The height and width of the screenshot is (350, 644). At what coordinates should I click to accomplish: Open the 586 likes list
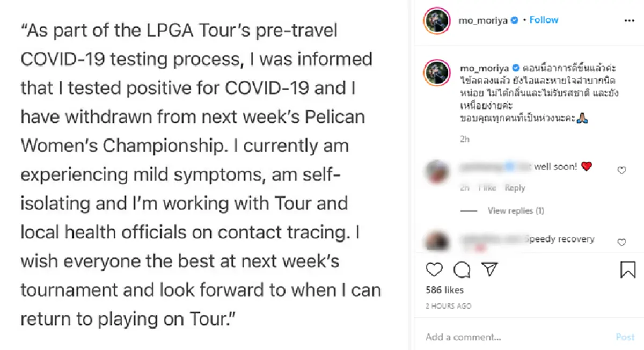click(x=444, y=290)
